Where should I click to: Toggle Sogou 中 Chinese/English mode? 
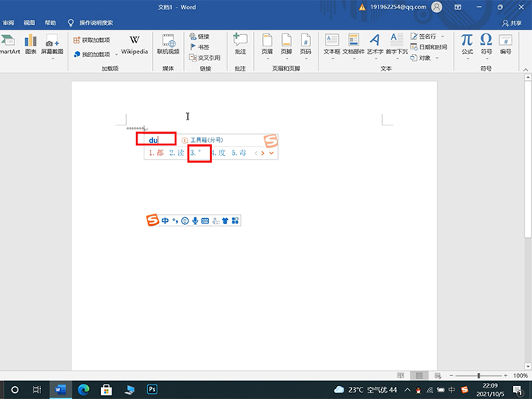click(165, 221)
